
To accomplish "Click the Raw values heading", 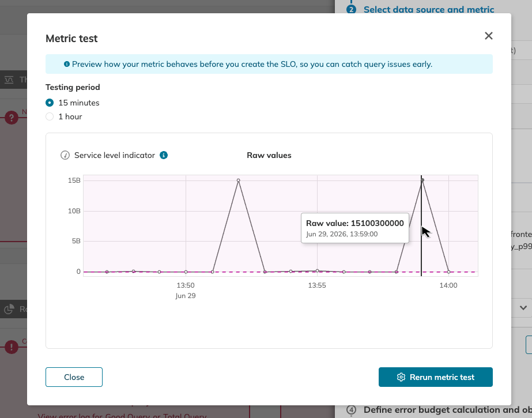I will point(269,155).
